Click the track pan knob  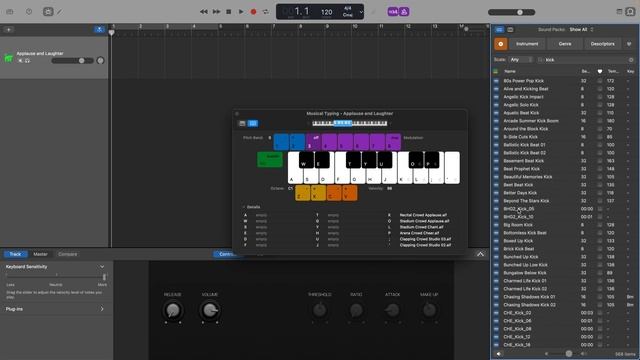tap(100, 61)
